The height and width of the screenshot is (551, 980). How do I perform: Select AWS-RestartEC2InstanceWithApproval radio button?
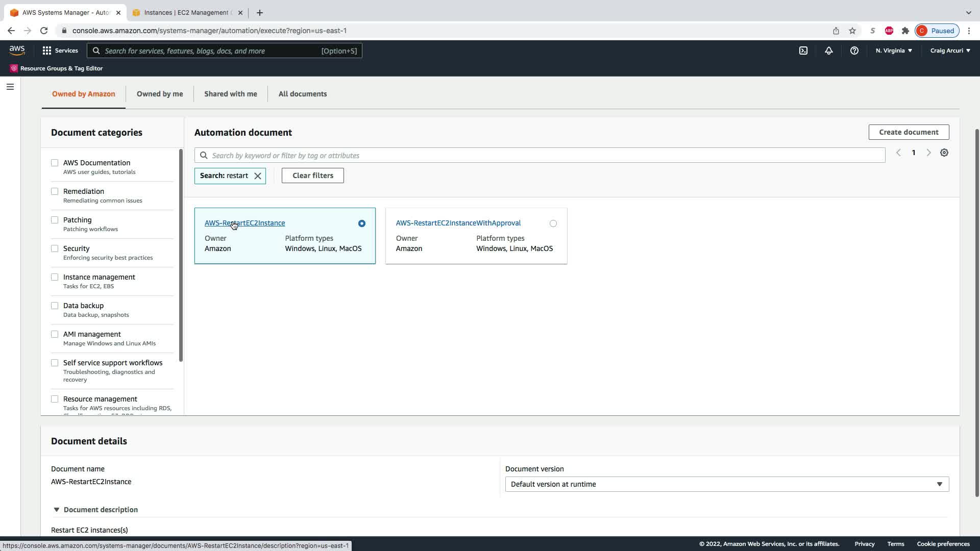[553, 223]
